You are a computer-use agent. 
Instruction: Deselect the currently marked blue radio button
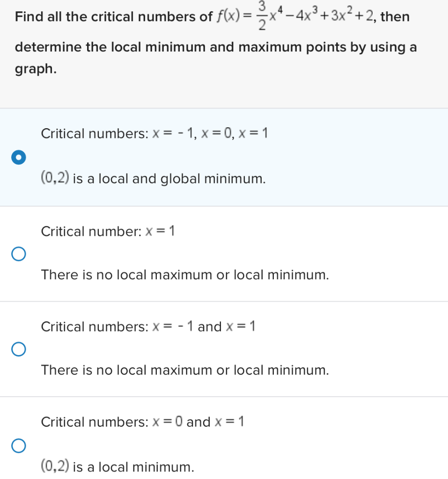click(x=18, y=157)
